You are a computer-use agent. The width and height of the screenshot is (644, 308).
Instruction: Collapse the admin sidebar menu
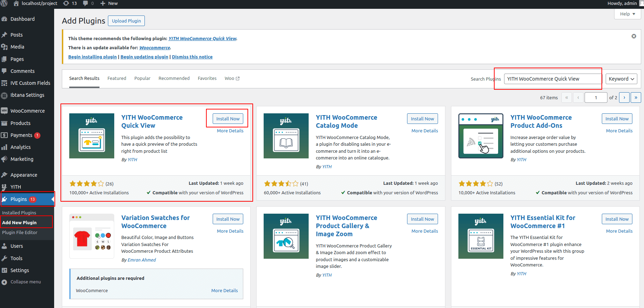[x=25, y=282]
